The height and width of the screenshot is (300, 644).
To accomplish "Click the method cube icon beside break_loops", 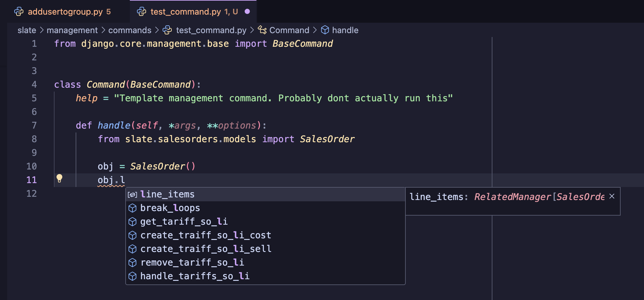I will (132, 208).
